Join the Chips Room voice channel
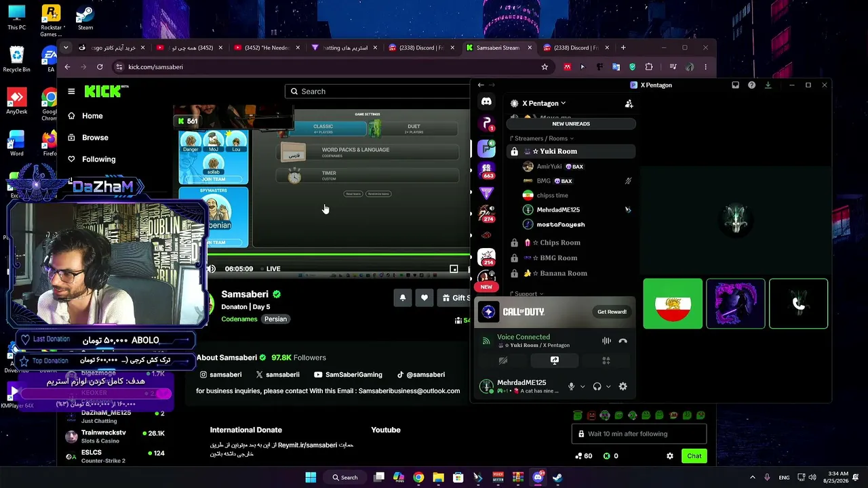Viewport: 868px width, 488px height. click(x=571, y=243)
